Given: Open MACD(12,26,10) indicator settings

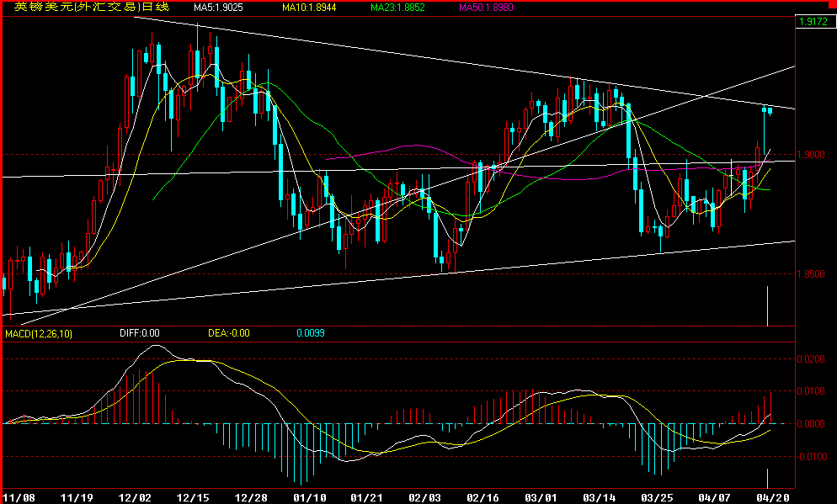Looking at the screenshot, I should (x=40, y=333).
